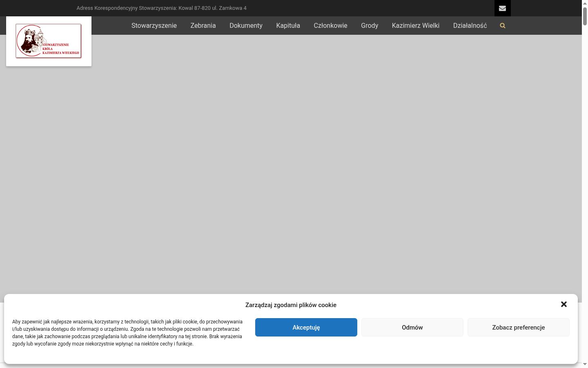Click the Stowarzyszenie Króla Kazimierza Wielkiego logo
Image resolution: width=588 pixels, height=368 pixels.
point(49,41)
